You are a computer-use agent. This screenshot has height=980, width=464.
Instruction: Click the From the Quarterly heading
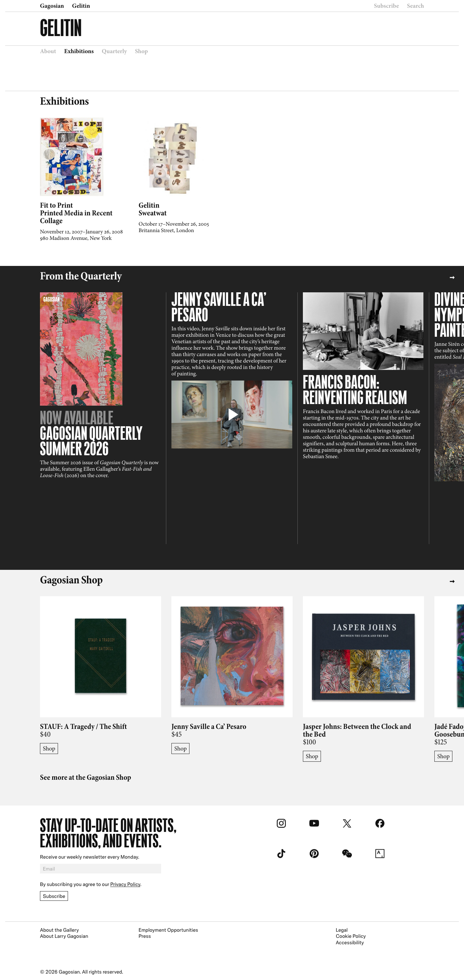tap(81, 276)
